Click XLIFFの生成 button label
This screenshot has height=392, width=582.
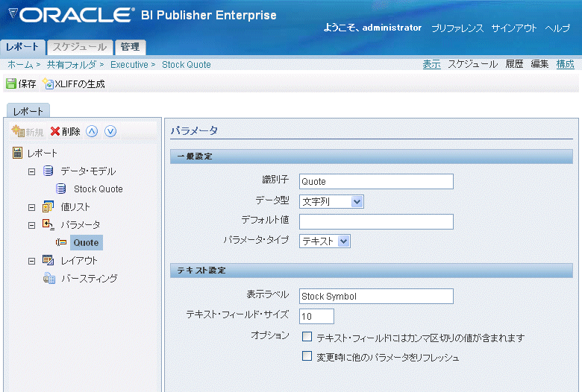coord(80,83)
